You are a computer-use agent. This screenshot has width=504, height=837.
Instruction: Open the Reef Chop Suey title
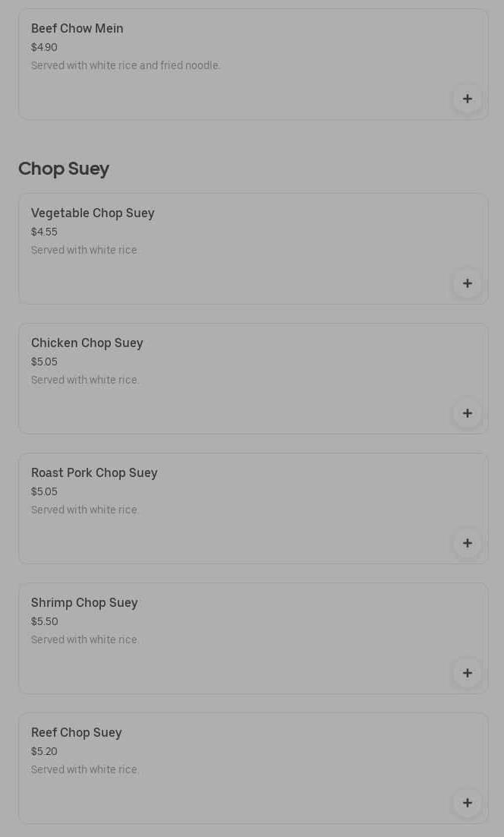[x=76, y=733]
